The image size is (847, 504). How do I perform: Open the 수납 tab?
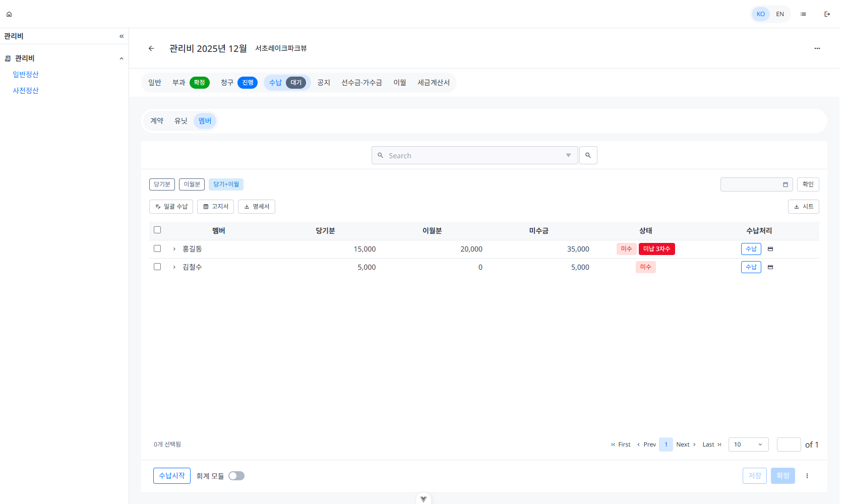[x=287, y=83]
